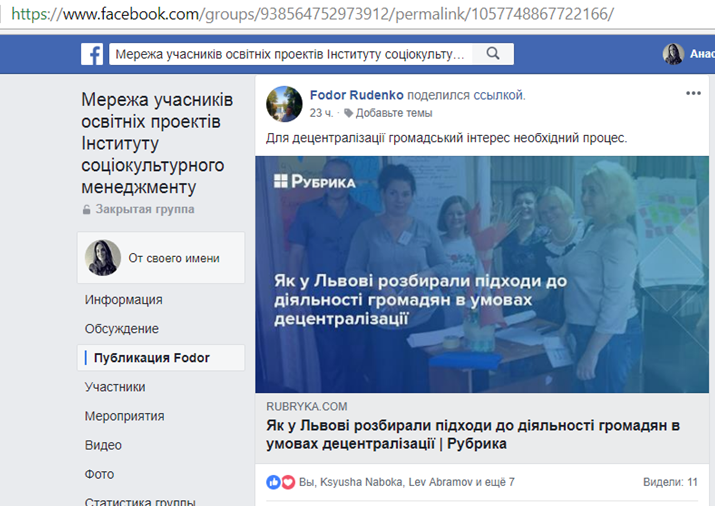
Task: Click the user avatar in the top bar
Action: click(673, 54)
